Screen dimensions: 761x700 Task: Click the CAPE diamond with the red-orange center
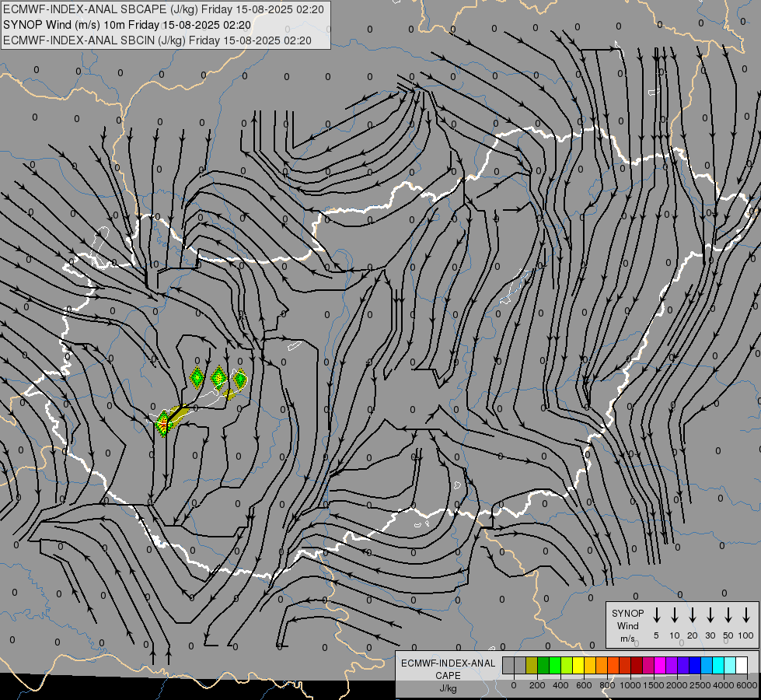coord(163,424)
